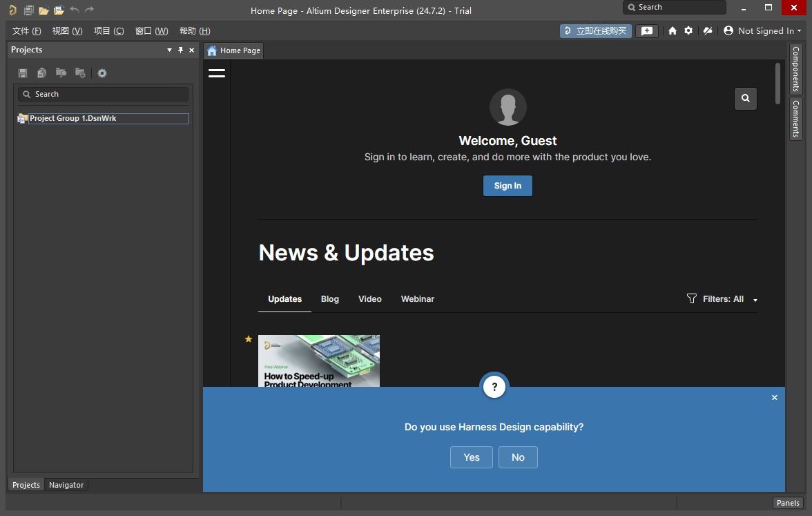
Task: Click the close project folder icon in Projects toolbar
Action: (80, 73)
